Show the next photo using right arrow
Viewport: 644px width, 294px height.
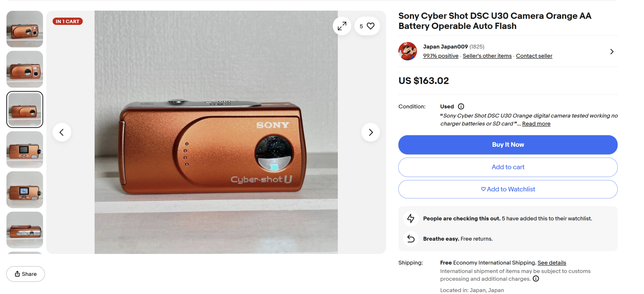tap(370, 132)
